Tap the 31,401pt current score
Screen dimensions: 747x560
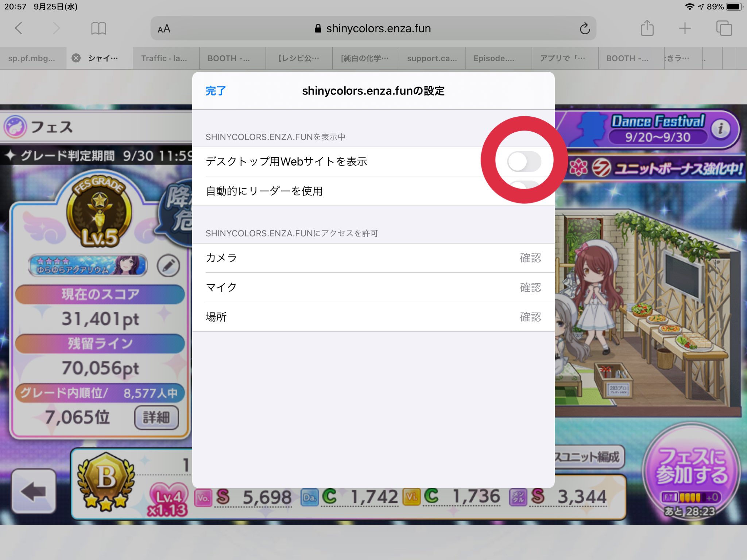pos(100,319)
